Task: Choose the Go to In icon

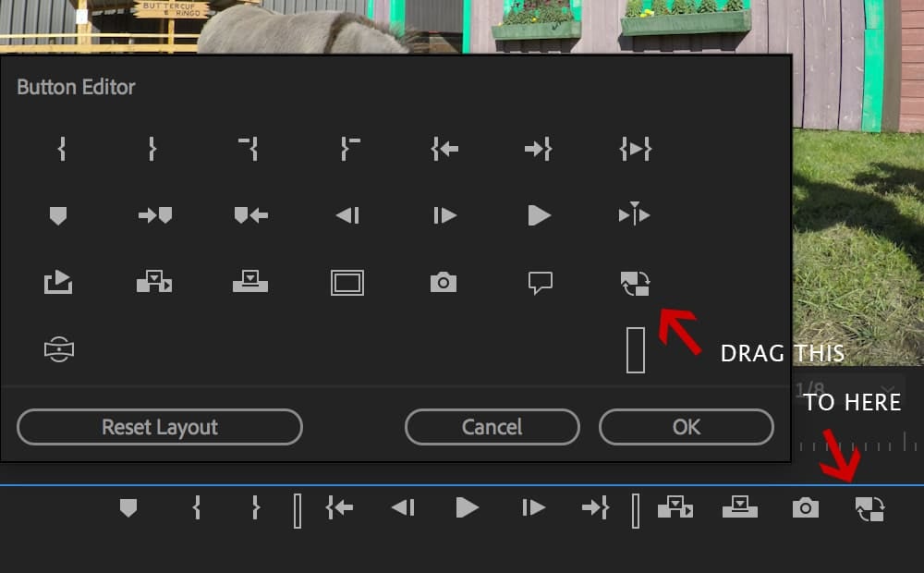Action: [x=444, y=148]
